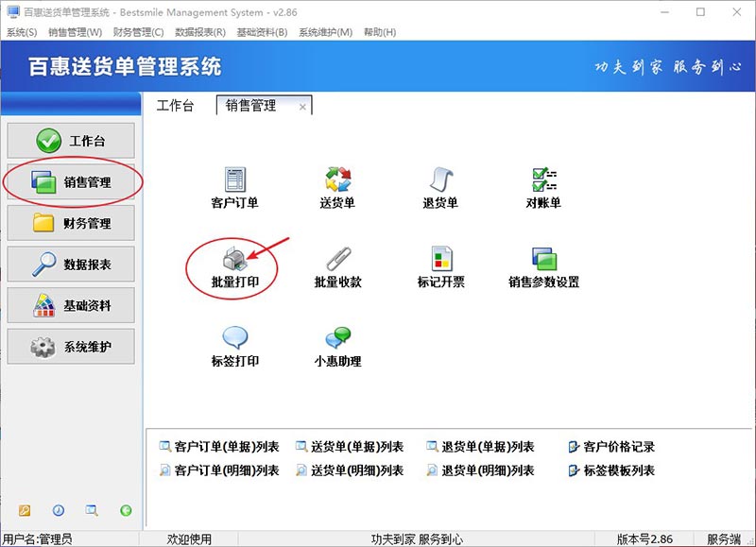Viewport: 756px width, 547px height.
Task: Click 功夫到家 服务到心 status bar text
Action: pos(417,539)
